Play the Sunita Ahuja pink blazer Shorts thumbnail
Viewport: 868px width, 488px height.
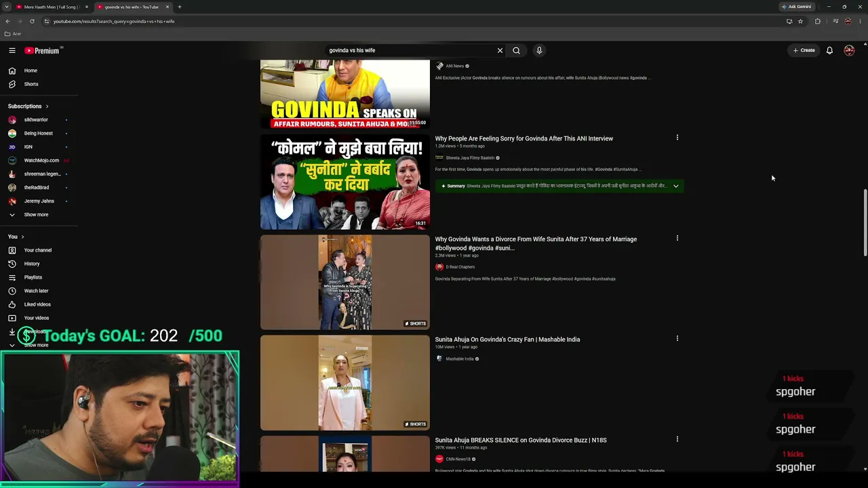point(345,383)
